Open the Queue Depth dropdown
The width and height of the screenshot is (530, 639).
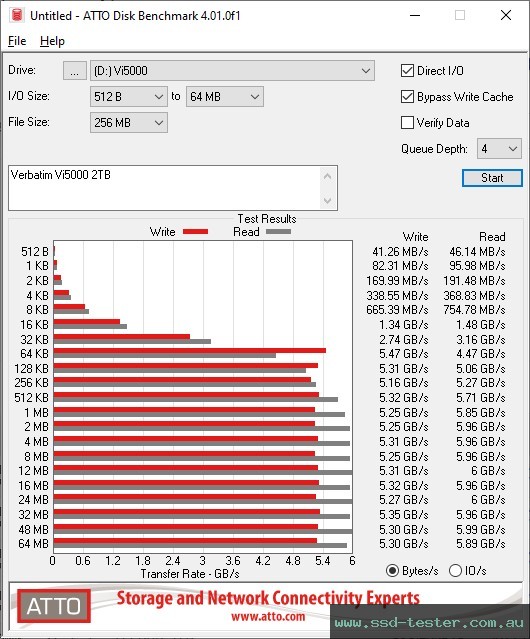tap(499, 149)
